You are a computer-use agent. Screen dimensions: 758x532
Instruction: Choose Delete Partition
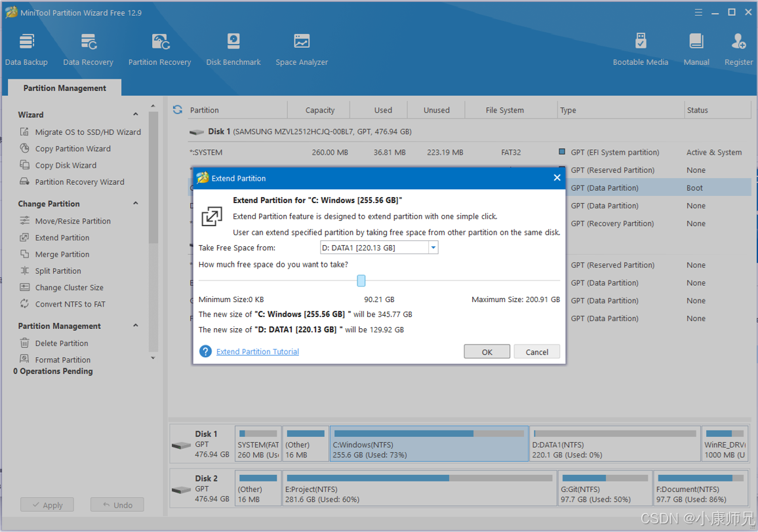54,343
